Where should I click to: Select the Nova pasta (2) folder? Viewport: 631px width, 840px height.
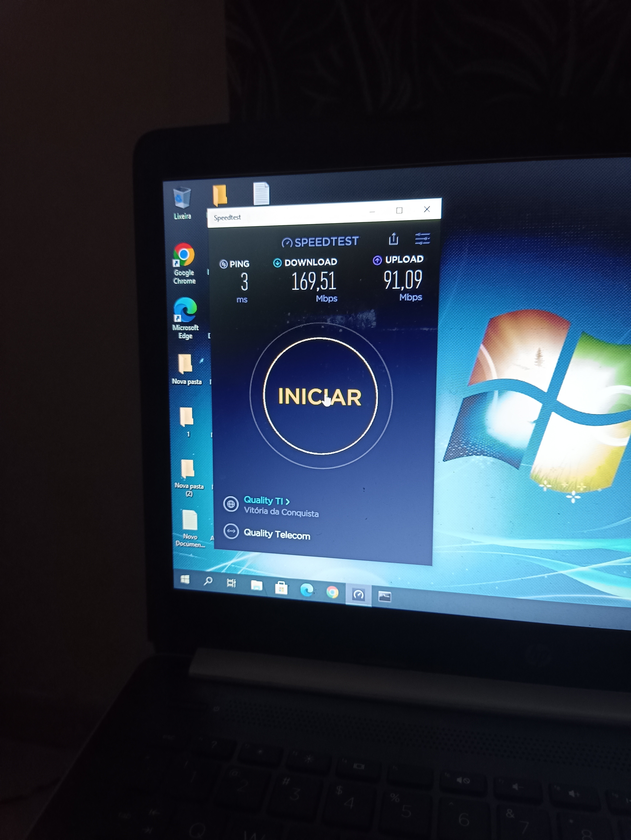[x=188, y=469]
